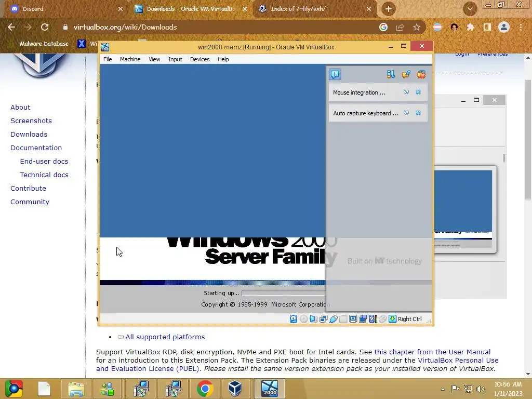Viewport: 532px width, 399px height.
Task: Dismiss the Mouse integration notification
Action: (418, 92)
